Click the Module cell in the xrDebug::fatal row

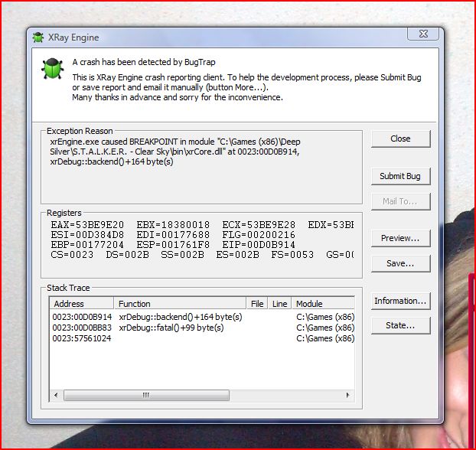[325, 328]
